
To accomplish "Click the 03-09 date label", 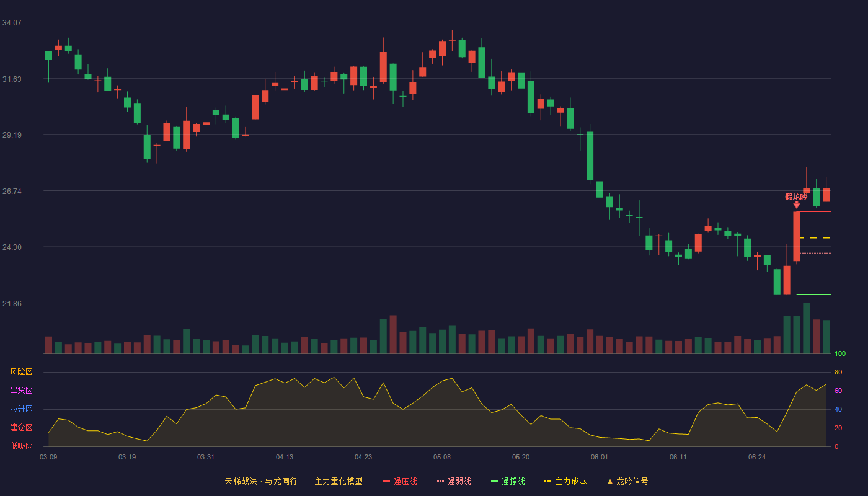I will [x=48, y=457].
